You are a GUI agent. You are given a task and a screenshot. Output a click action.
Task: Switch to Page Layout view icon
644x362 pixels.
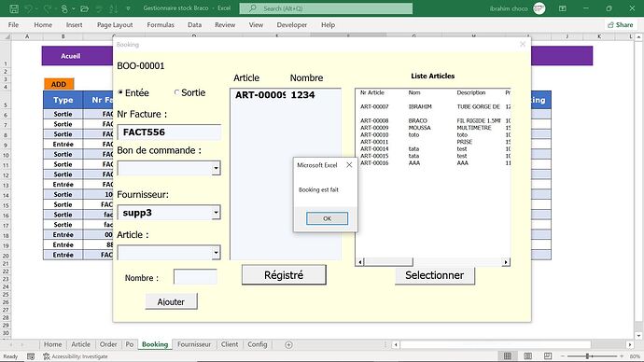coord(527,355)
